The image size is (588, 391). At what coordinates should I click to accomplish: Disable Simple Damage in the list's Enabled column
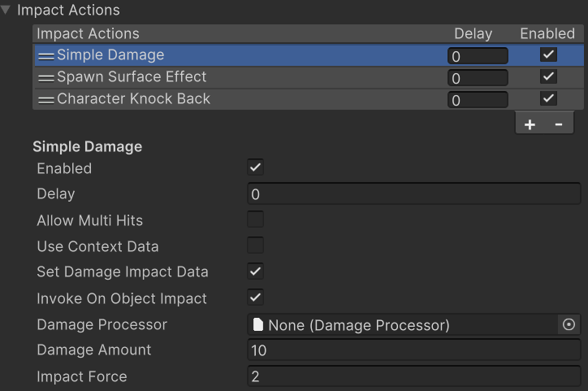pyautogui.click(x=548, y=55)
